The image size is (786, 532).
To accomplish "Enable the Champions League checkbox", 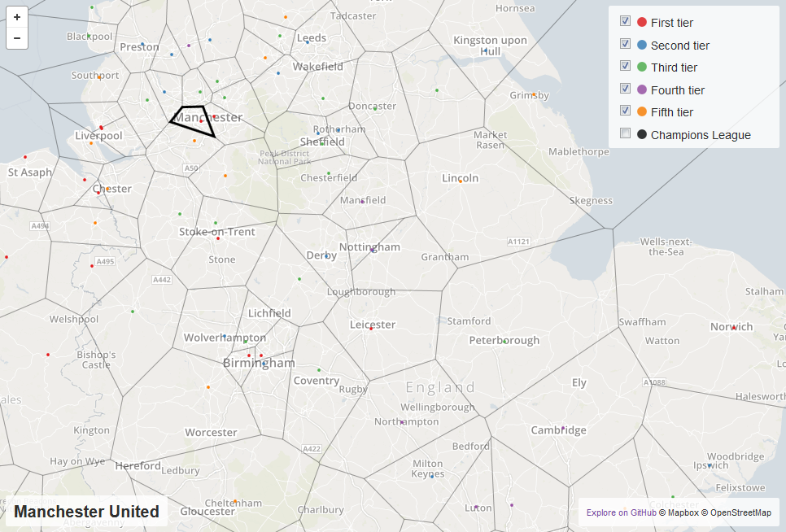I will (x=625, y=133).
